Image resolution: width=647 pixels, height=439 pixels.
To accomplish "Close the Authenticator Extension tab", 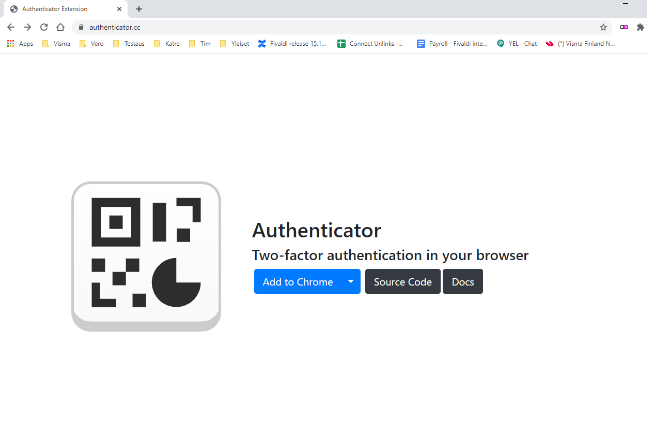I will click(x=119, y=9).
